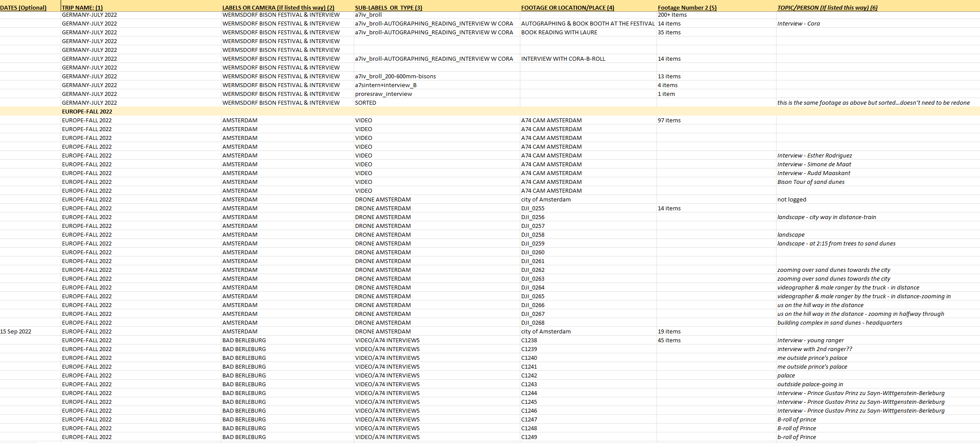Click the DATES (Optional) column header
This screenshot has width=980, height=443.
(23, 7)
